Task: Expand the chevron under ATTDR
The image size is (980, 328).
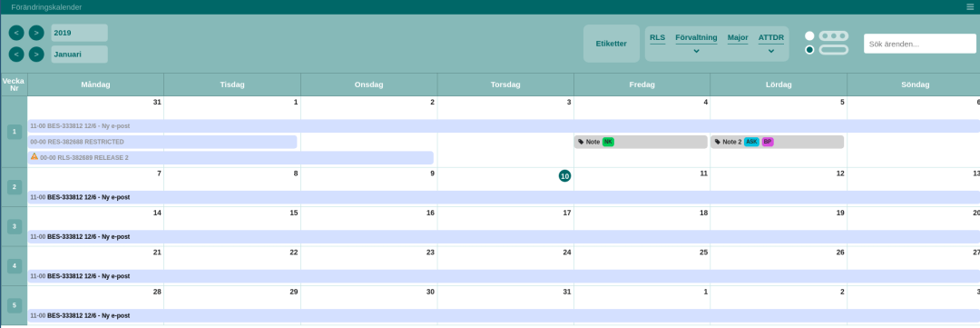Action: tap(770, 51)
